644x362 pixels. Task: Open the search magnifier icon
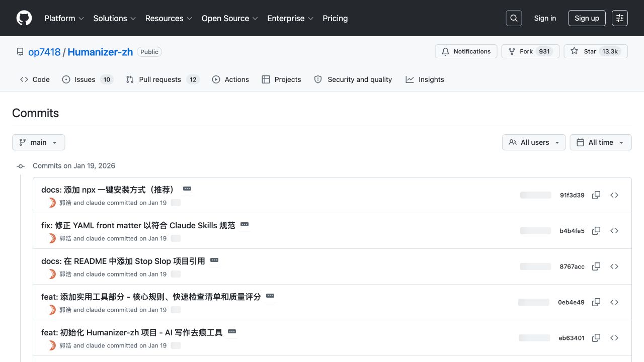(514, 18)
